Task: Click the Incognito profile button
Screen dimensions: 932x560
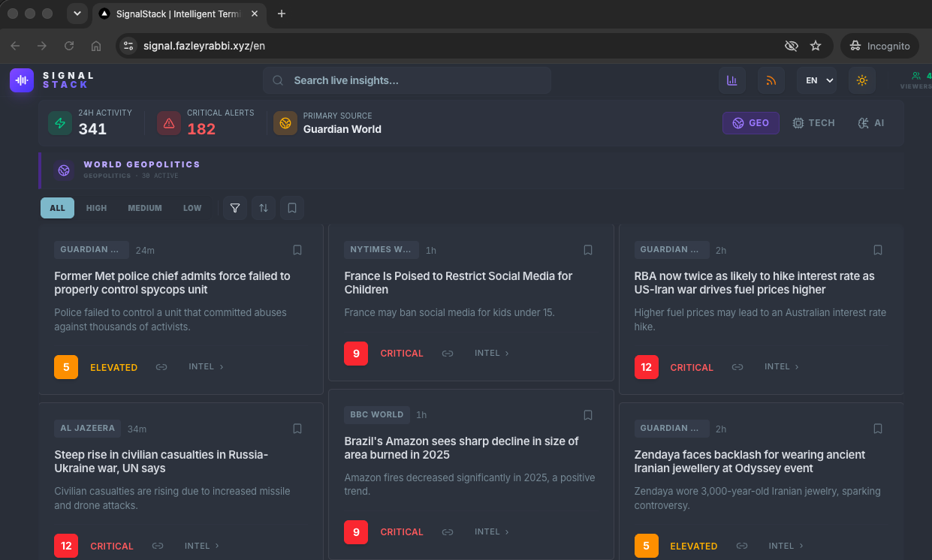Action: point(879,46)
